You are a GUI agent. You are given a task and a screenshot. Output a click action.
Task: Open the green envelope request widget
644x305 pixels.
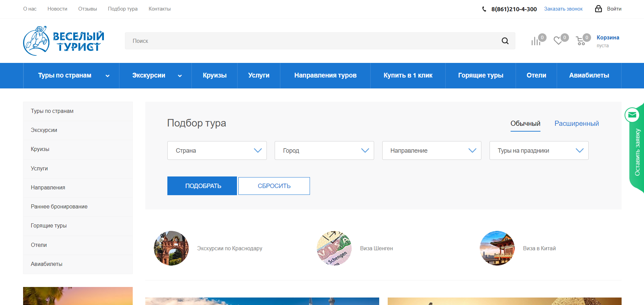click(x=632, y=115)
